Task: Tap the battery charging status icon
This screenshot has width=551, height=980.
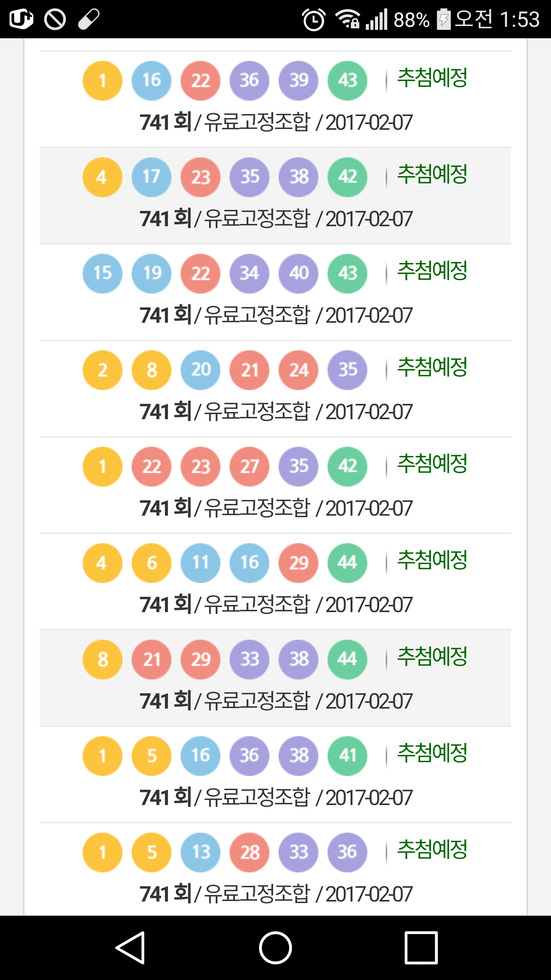Action: [444, 19]
